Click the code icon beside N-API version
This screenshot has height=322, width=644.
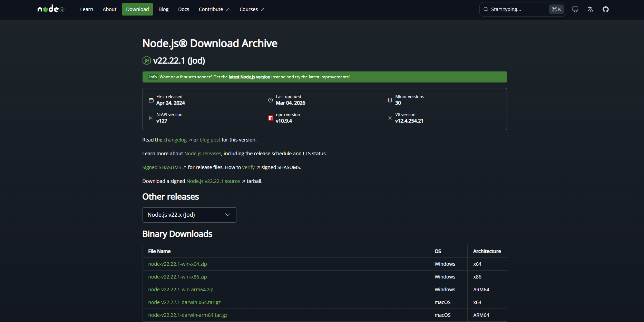click(151, 118)
